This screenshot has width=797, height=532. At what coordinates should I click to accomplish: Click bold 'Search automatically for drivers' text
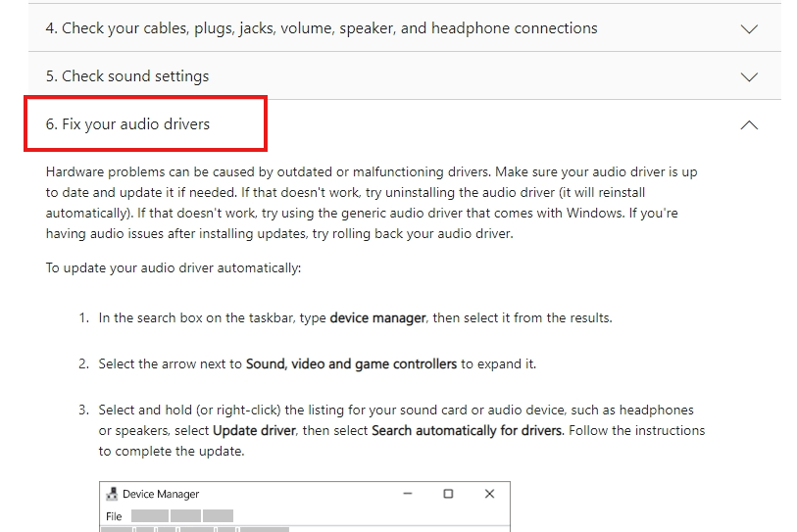[x=467, y=431]
